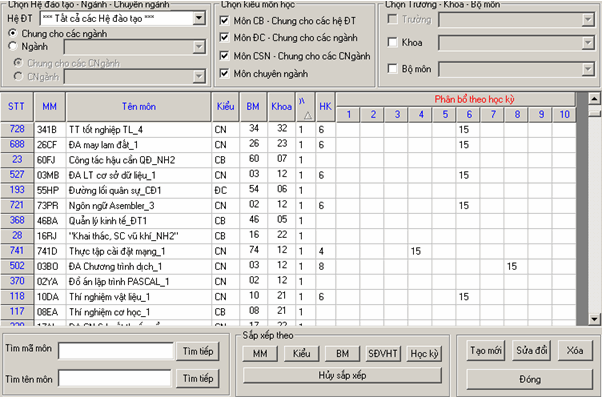Select row 'Đường lối quân sự_CĐ1'

click(x=288, y=190)
